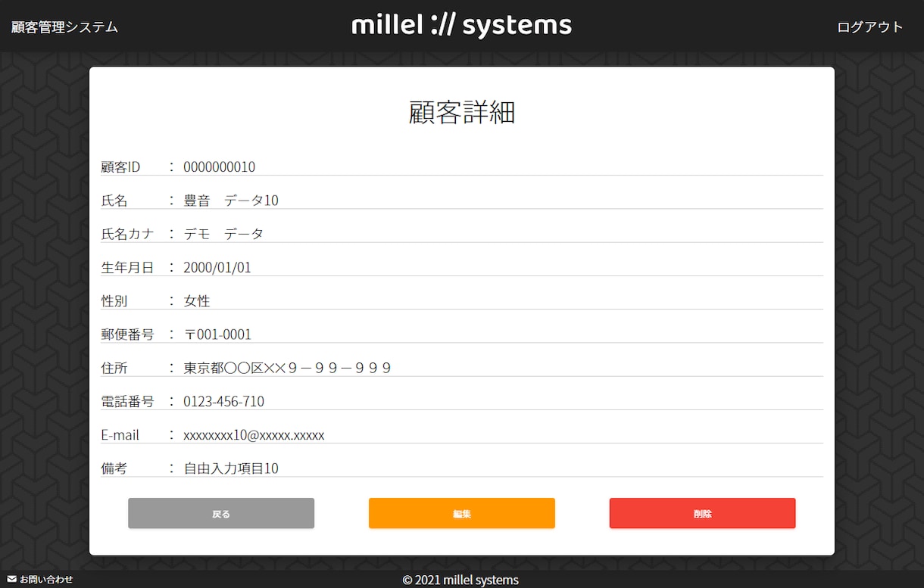The width and height of the screenshot is (924, 588).
Task: Click the 住所 field label
Action: (x=114, y=368)
